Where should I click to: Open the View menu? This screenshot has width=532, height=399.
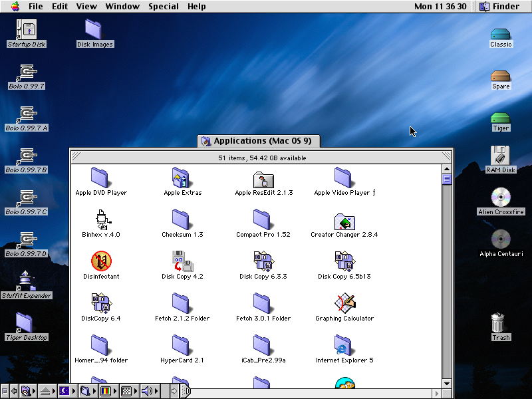[x=86, y=6]
